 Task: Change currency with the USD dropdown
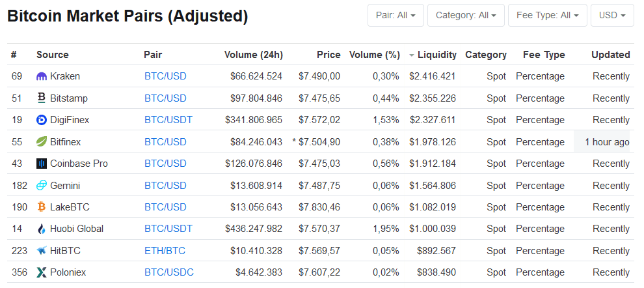point(611,15)
